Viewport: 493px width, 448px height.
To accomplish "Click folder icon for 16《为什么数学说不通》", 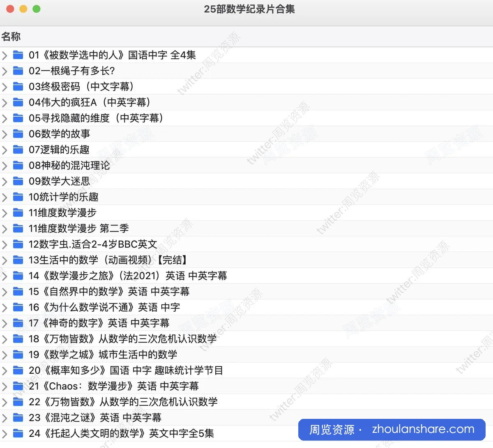I will pyautogui.click(x=18, y=307).
